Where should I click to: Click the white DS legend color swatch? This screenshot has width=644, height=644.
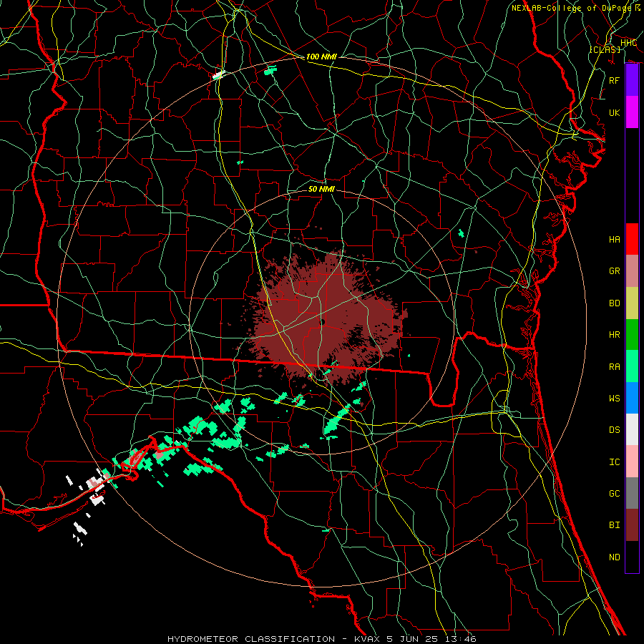(632, 429)
